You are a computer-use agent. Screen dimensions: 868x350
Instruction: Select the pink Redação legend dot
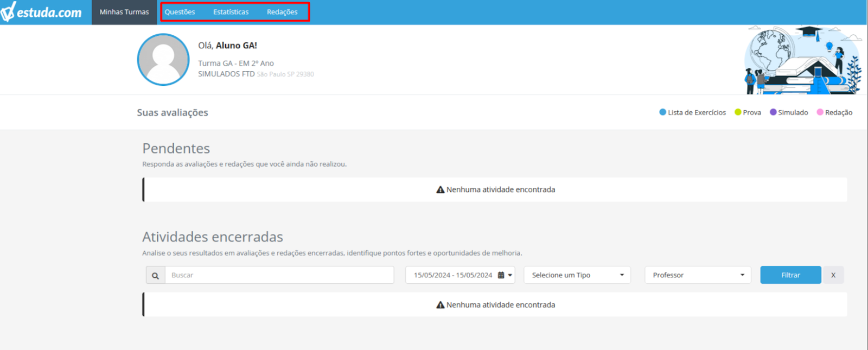tap(820, 112)
